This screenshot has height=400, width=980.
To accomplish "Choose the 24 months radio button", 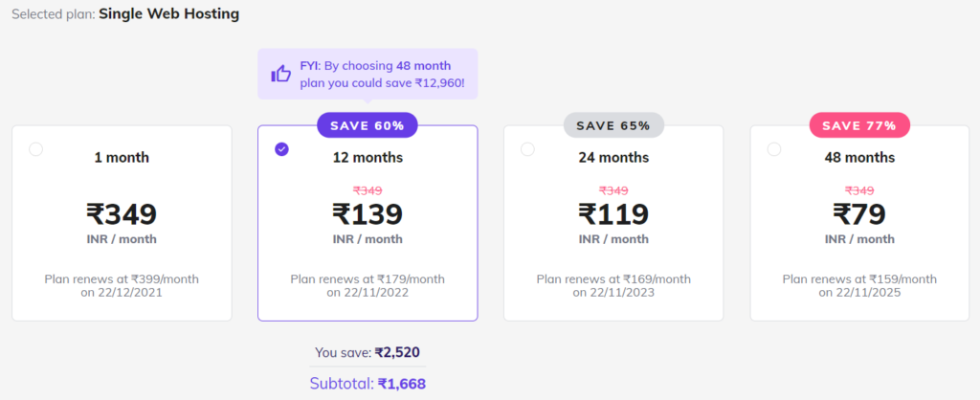I will click(x=527, y=149).
